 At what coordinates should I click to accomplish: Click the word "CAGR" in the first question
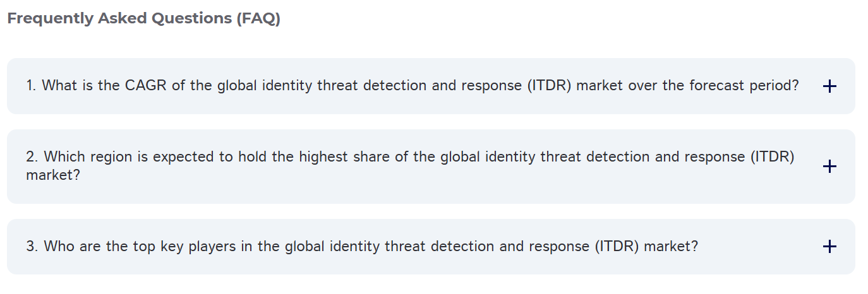tap(145, 86)
